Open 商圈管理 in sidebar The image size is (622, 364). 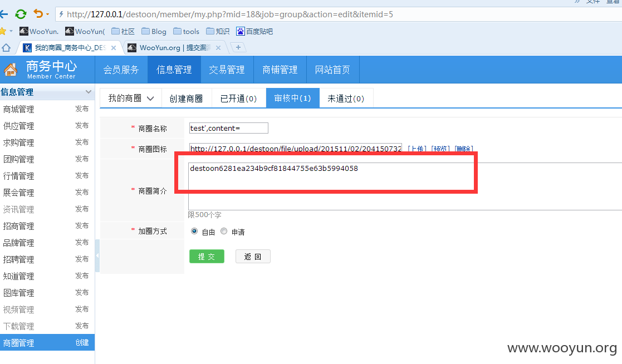pyautogui.click(x=18, y=343)
